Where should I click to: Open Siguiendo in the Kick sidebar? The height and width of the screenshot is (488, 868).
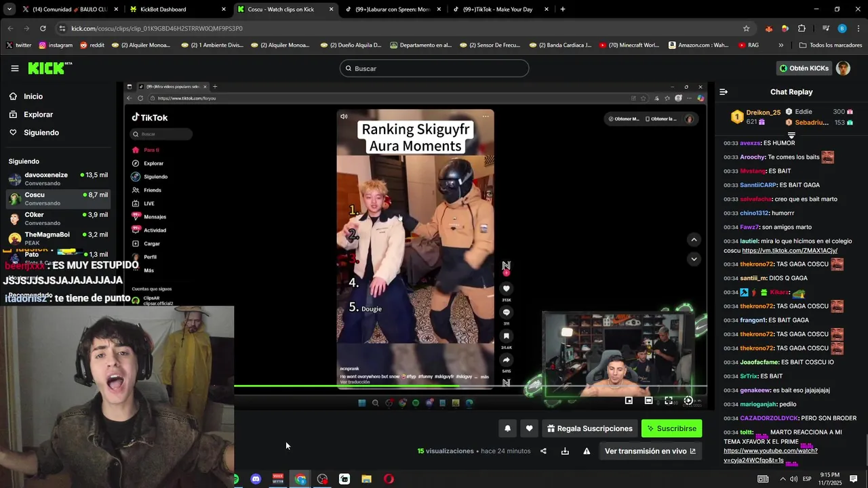(41, 133)
